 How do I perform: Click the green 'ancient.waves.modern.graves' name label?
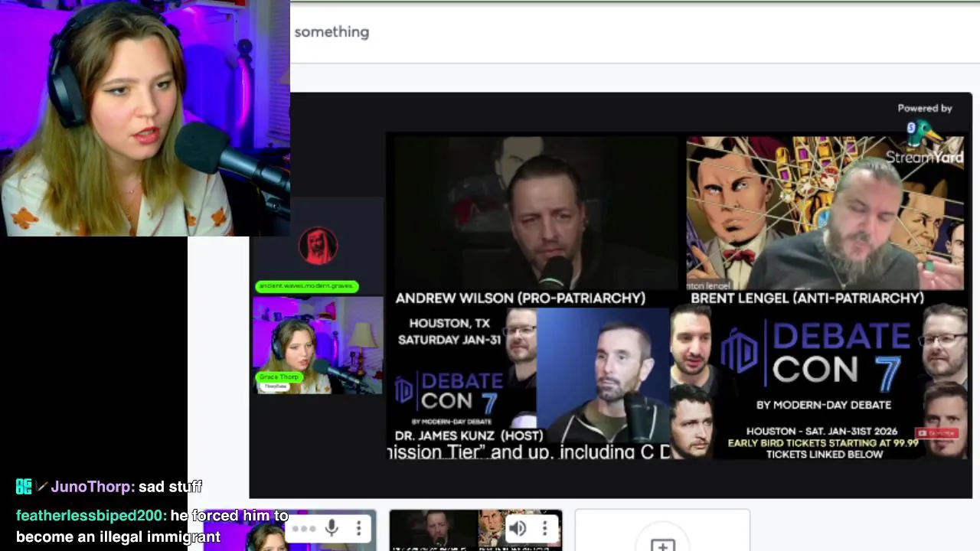[306, 286]
